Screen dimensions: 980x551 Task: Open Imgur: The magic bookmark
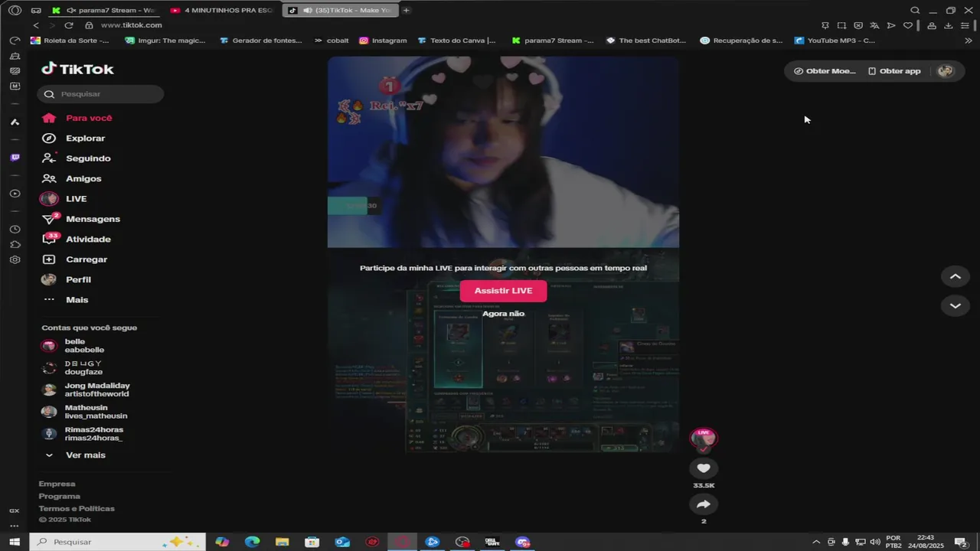[x=165, y=41]
